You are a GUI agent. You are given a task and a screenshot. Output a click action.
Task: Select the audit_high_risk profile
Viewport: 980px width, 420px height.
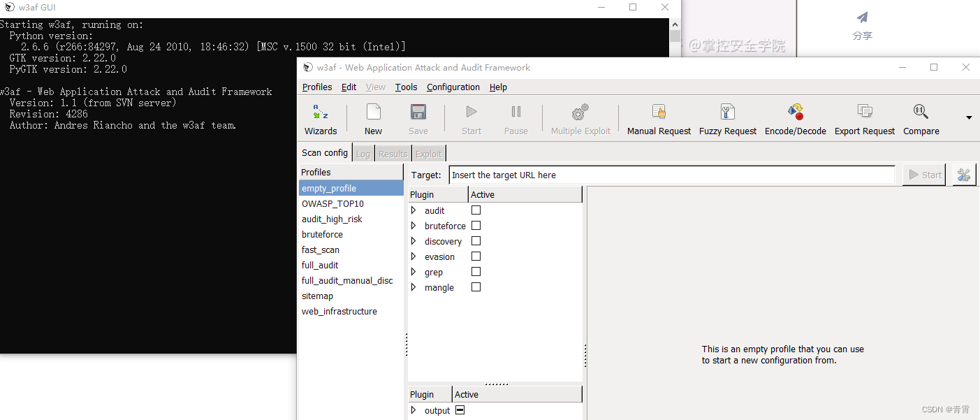351,219
